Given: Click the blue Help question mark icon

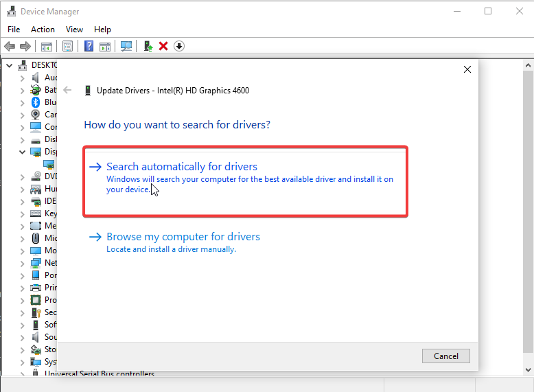Looking at the screenshot, I should pos(89,46).
